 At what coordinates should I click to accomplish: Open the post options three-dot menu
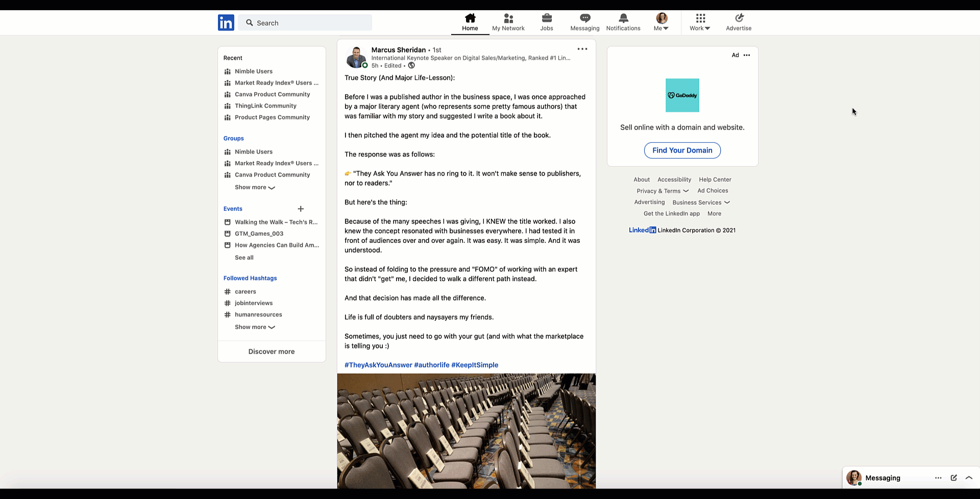pyautogui.click(x=582, y=49)
